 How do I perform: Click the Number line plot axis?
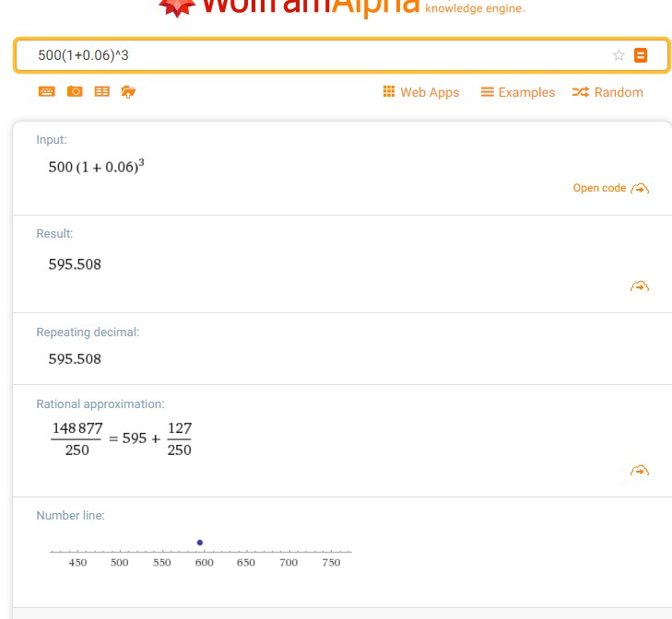coord(200,553)
